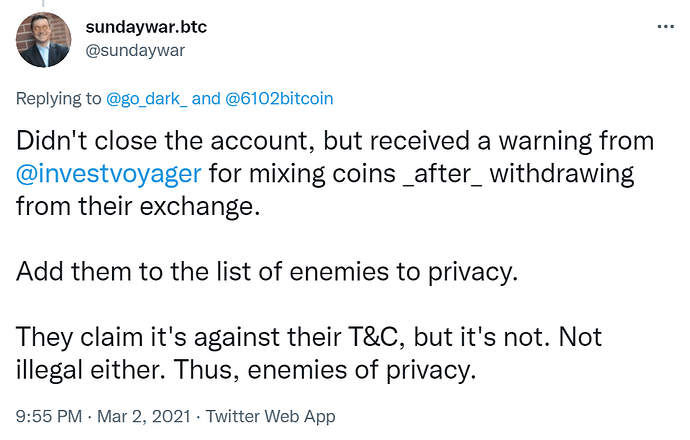Click "and" between the reply mentions
The image size is (690, 440).
(x=206, y=98)
